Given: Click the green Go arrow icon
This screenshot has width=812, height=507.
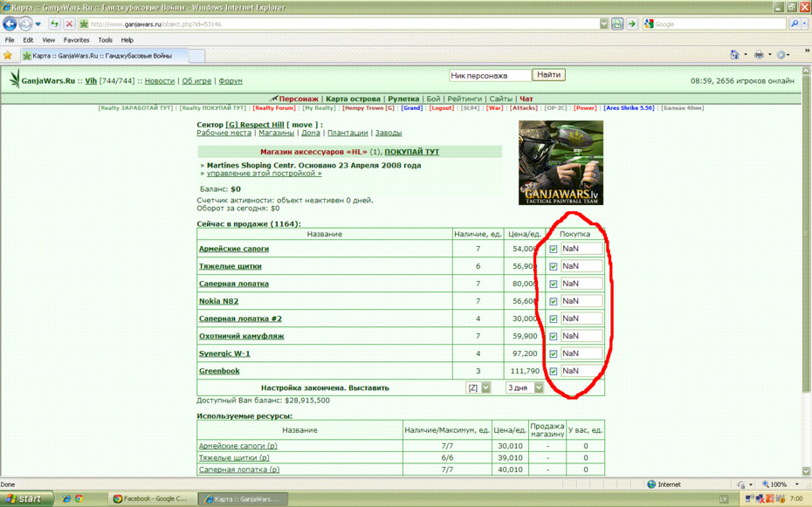Looking at the screenshot, I should [632, 24].
